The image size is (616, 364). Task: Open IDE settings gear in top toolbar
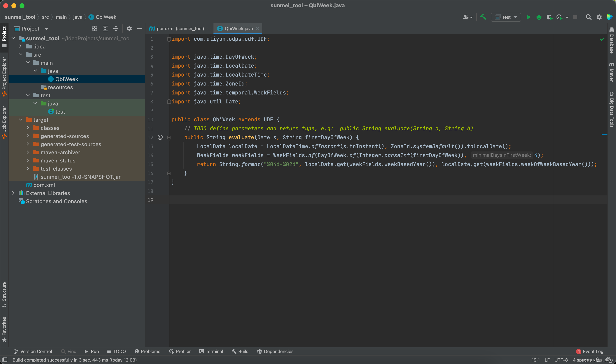coord(599,17)
